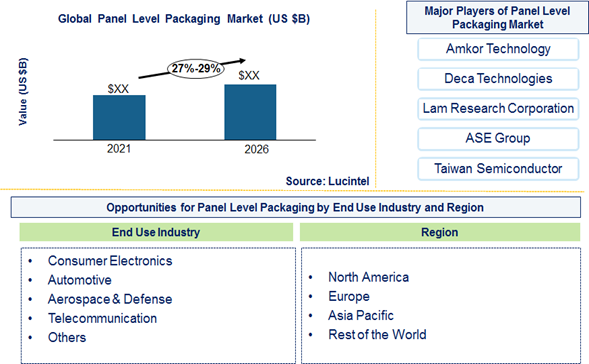The height and width of the screenshot is (364, 589).
Task: Click the Amkor Technology box
Action: (x=498, y=49)
